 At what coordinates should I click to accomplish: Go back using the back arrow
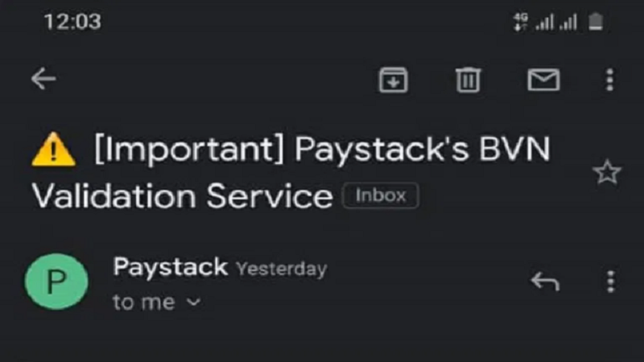click(x=43, y=79)
